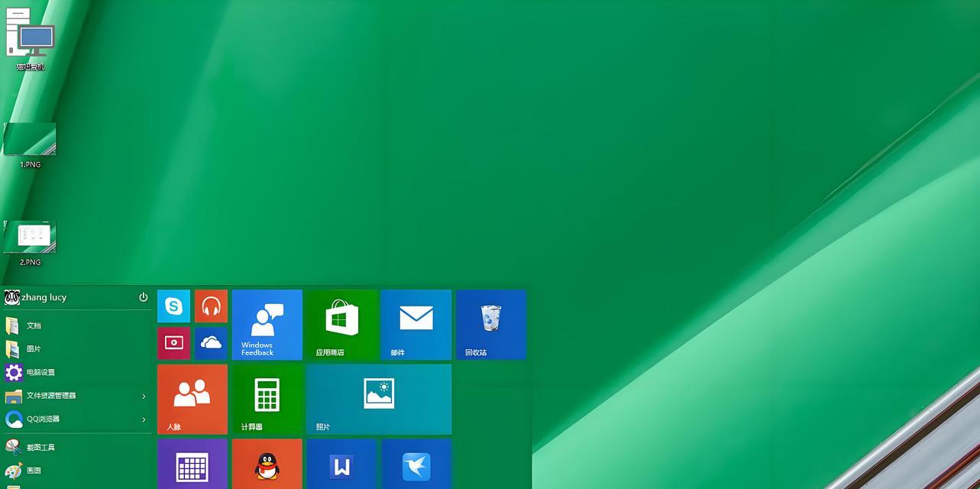Viewport: 980px width, 489px height.
Task: Open the 人脉 people tile
Action: click(192, 400)
